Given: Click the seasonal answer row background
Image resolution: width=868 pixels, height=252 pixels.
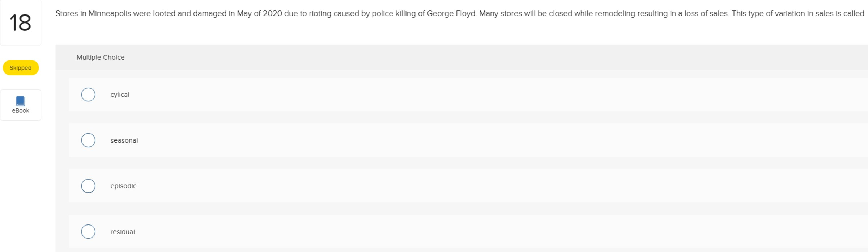Looking at the screenshot, I should coord(468,140).
